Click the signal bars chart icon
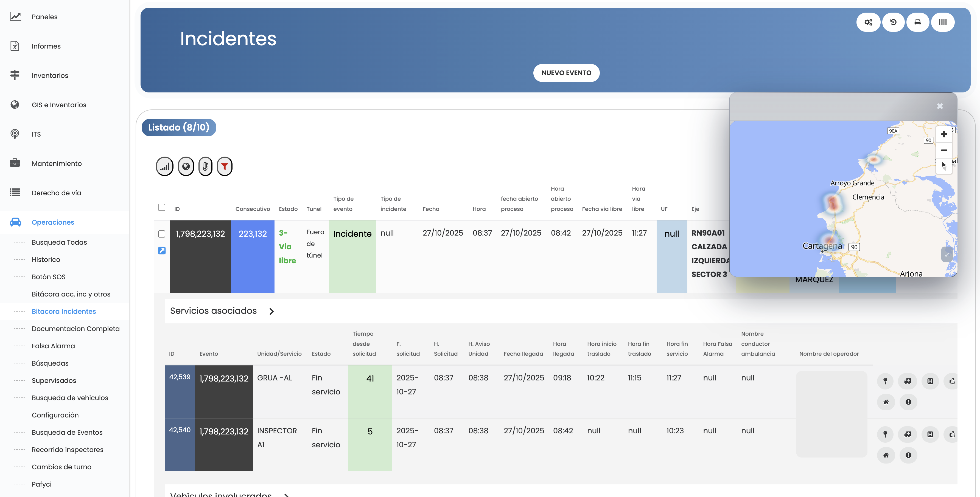This screenshot has height=497, width=980. (164, 166)
